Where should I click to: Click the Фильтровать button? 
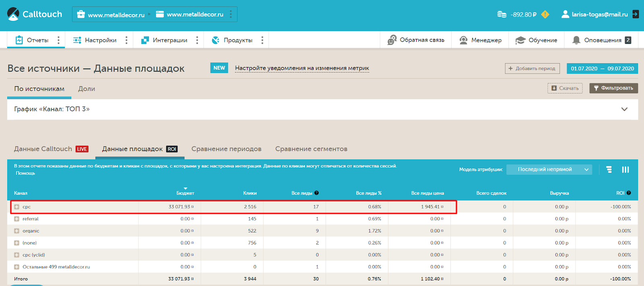coord(613,88)
